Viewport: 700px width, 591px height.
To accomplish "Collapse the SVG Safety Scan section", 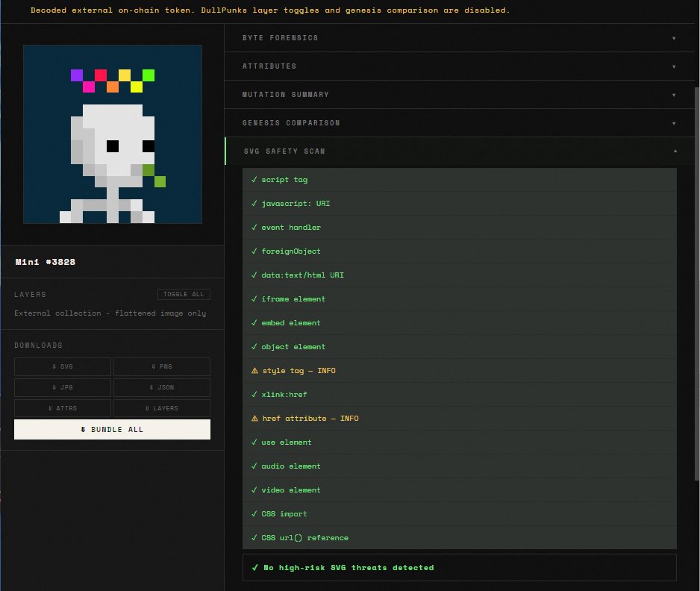I will point(460,151).
